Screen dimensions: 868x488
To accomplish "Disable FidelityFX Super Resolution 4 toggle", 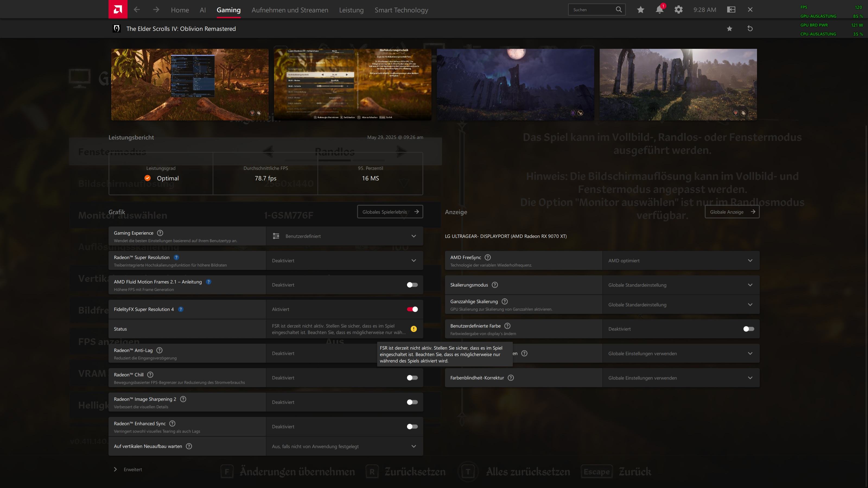I will click(x=412, y=309).
